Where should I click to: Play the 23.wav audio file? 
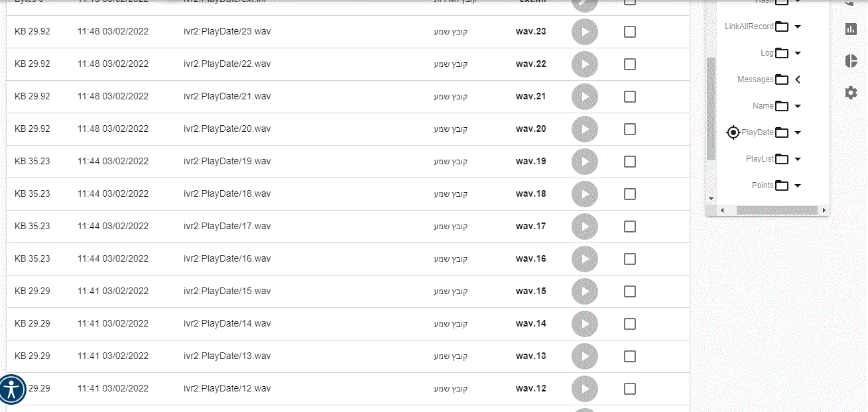584,32
